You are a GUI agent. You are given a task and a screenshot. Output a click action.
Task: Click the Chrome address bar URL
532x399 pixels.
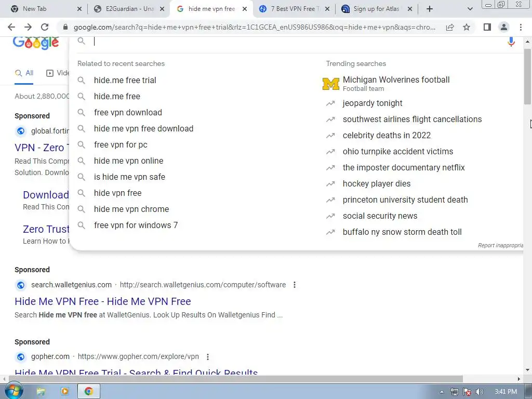click(255, 27)
